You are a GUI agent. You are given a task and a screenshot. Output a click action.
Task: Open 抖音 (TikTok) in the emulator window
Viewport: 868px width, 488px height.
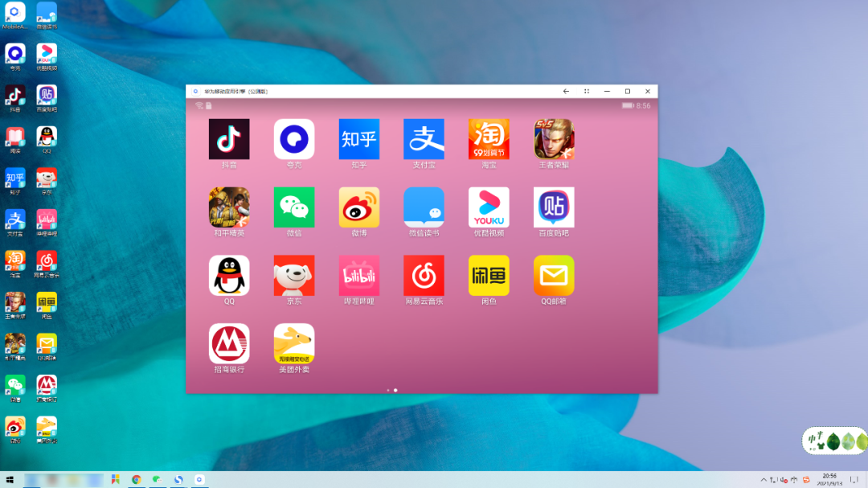pos(228,139)
